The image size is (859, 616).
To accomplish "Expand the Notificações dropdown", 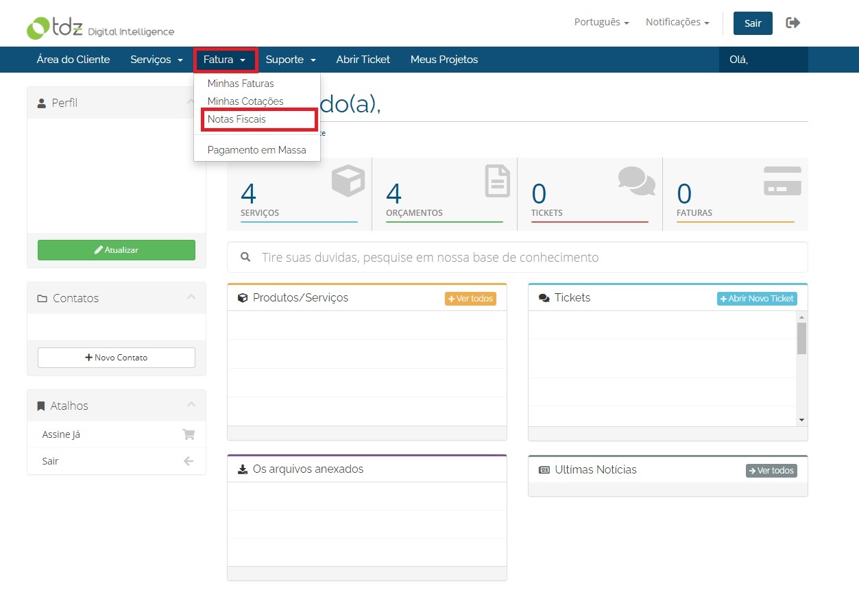I will [677, 22].
